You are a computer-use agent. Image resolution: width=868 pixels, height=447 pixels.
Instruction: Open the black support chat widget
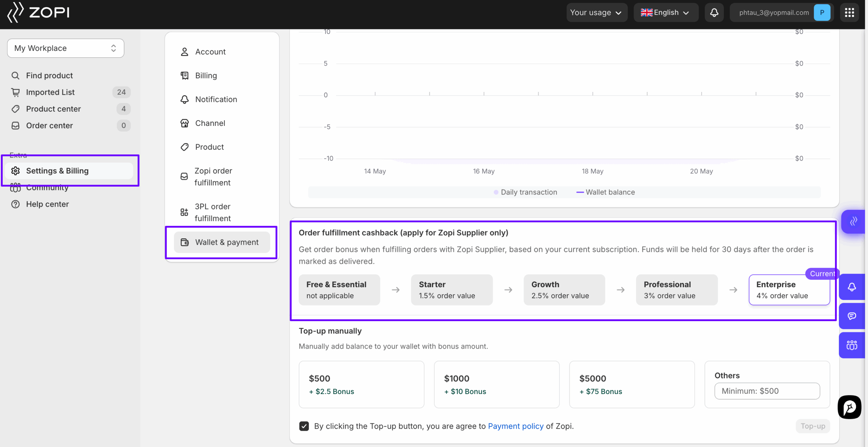849,407
